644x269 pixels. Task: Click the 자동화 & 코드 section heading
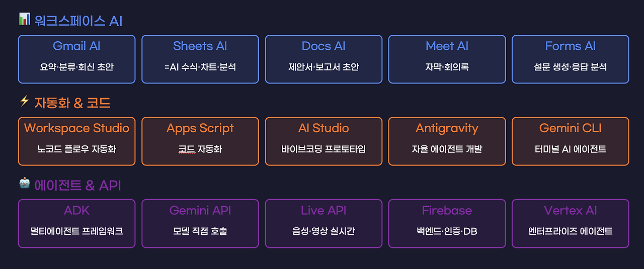tap(72, 103)
